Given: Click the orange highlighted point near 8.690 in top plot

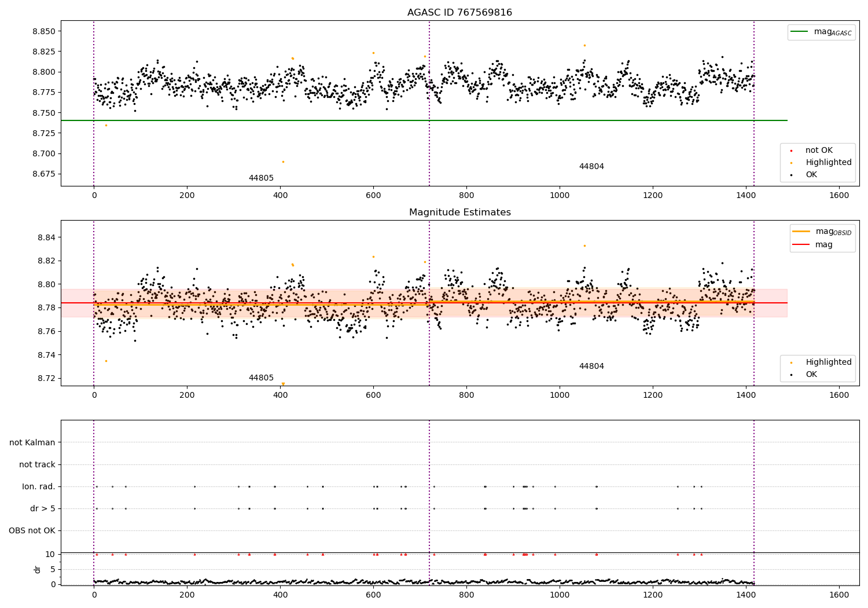Looking at the screenshot, I should (x=283, y=162).
